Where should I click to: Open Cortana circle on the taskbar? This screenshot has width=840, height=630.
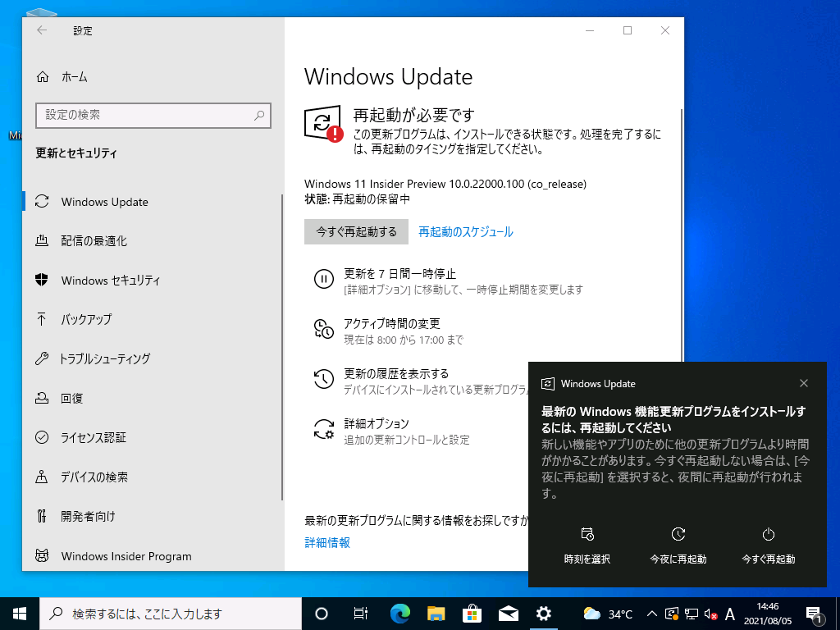pos(321,614)
